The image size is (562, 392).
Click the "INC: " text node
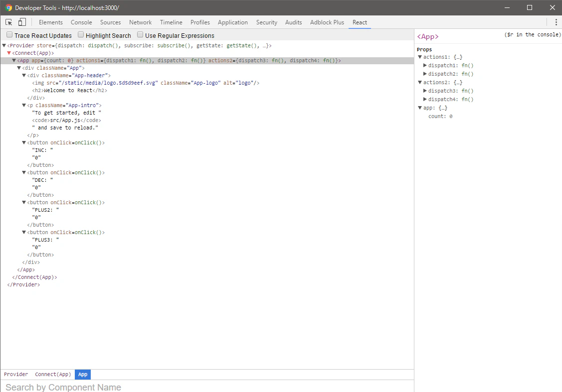pyautogui.click(x=42, y=150)
